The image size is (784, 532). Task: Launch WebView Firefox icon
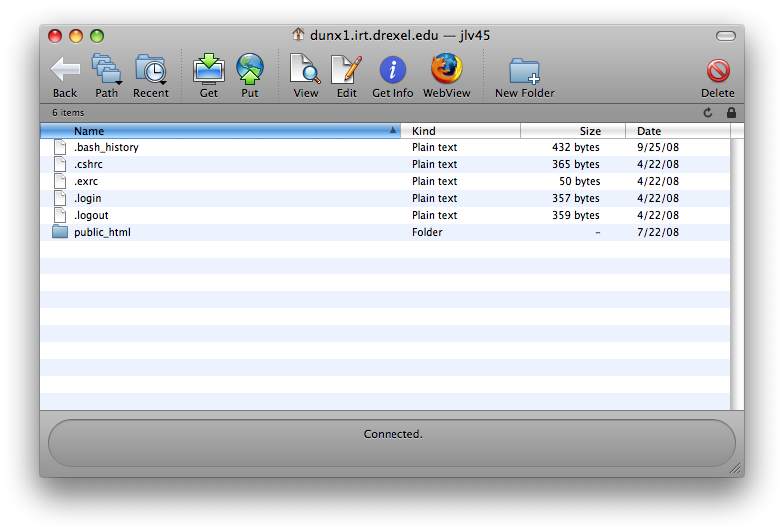pyautogui.click(x=447, y=69)
